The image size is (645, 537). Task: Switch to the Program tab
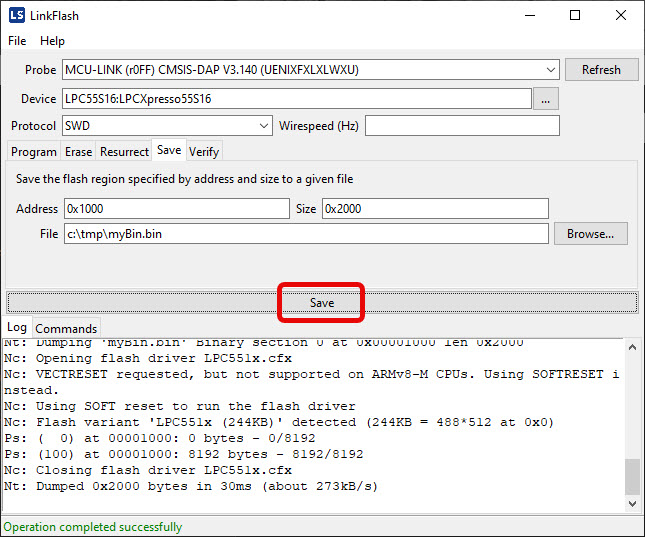tap(34, 152)
